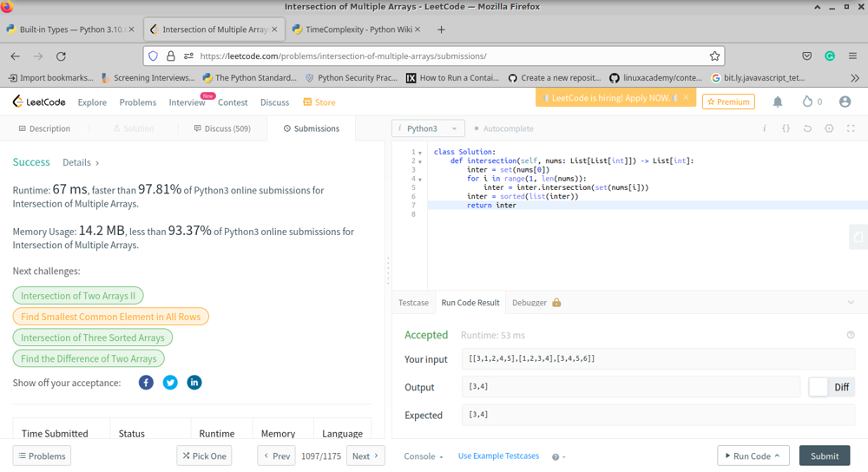
Task: Switch to the Description tab
Action: [x=44, y=128]
